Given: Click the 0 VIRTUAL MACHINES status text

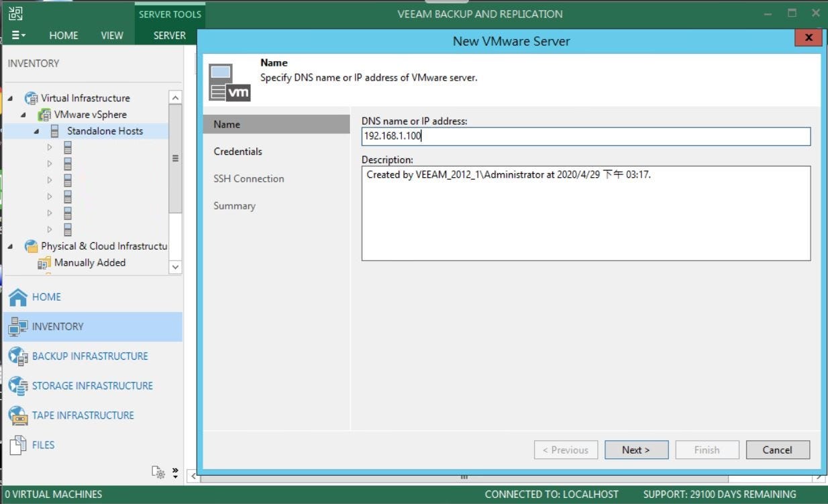Looking at the screenshot, I should 54,494.
